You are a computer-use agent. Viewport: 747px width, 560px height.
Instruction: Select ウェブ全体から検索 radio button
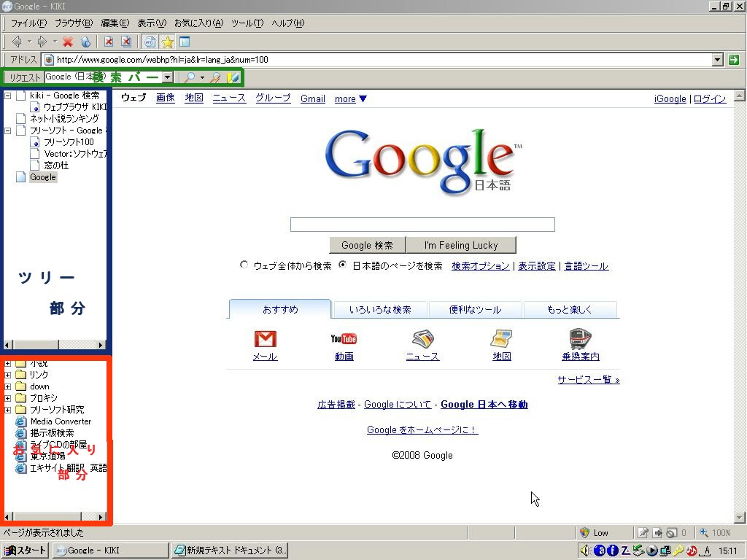point(244,265)
